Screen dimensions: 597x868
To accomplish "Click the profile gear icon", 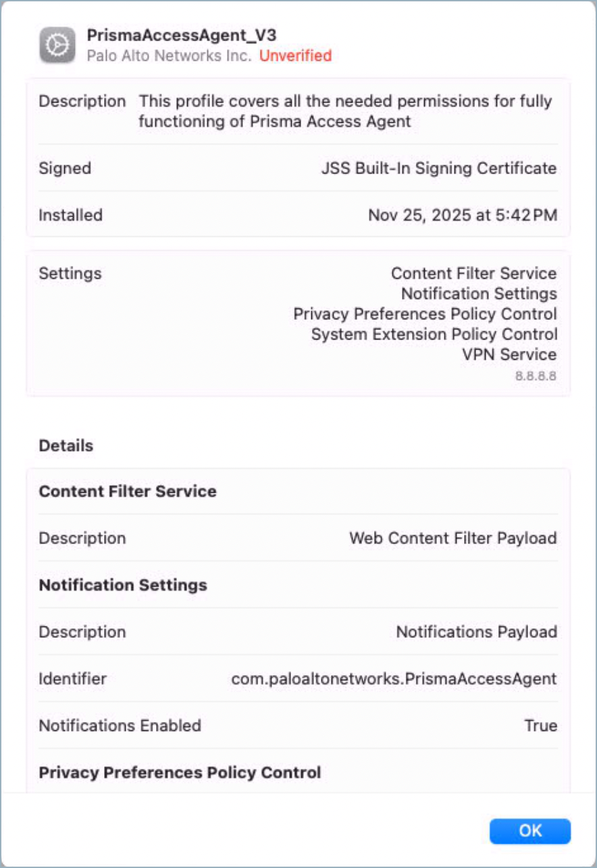I will tap(57, 45).
